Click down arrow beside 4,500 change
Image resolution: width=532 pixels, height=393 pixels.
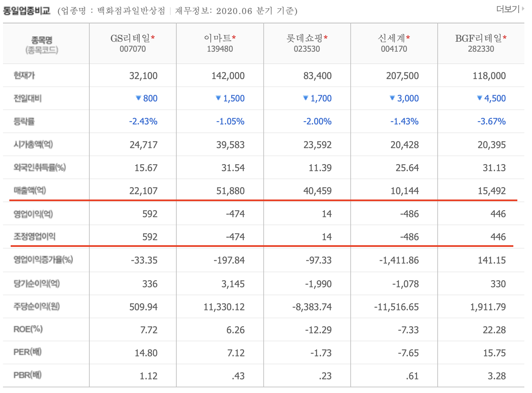click(480, 98)
